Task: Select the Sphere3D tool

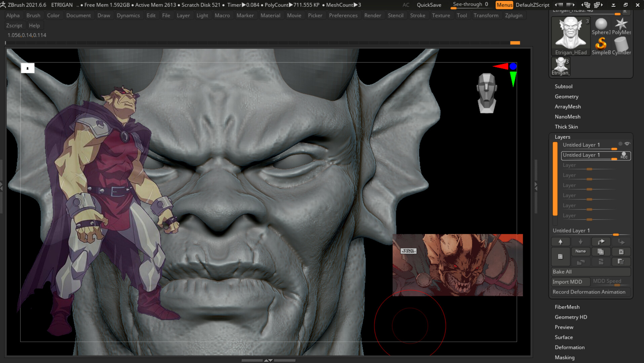Action: [x=600, y=24]
